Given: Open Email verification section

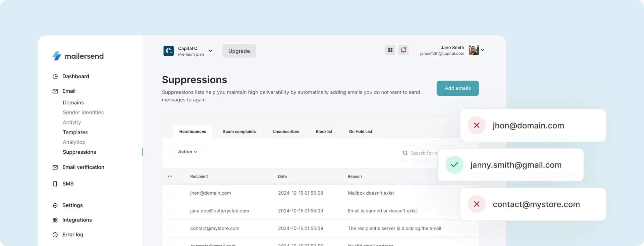Looking at the screenshot, I should point(83,167).
